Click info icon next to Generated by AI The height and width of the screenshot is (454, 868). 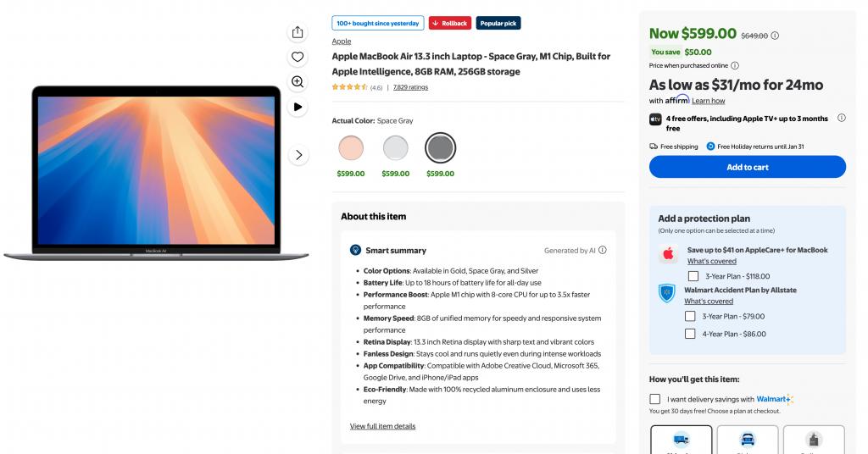[603, 251]
